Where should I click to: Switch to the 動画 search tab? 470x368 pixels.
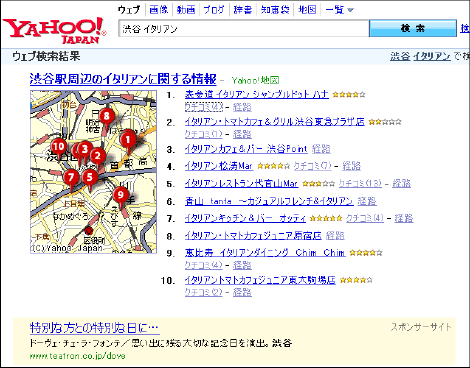pyautogui.click(x=186, y=10)
